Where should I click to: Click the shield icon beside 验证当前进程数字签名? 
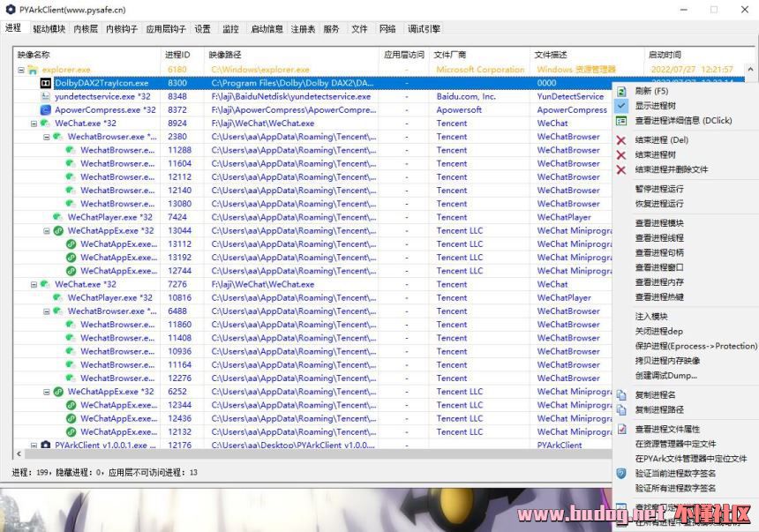[621, 474]
